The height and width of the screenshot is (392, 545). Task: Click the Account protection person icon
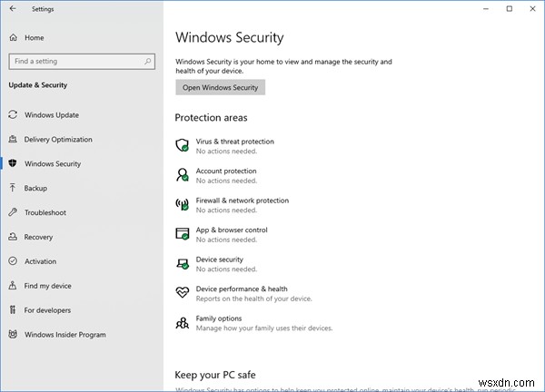click(x=183, y=174)
